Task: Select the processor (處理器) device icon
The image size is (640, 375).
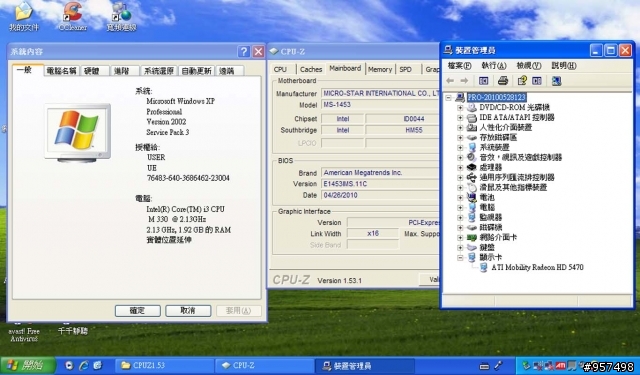Action: click(x=472, y=167)
